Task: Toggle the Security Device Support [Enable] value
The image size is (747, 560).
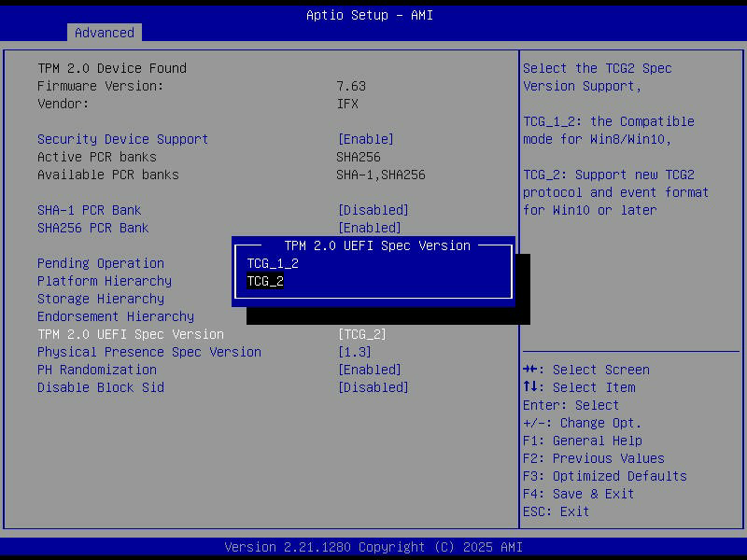Action: tap(365, 139)
